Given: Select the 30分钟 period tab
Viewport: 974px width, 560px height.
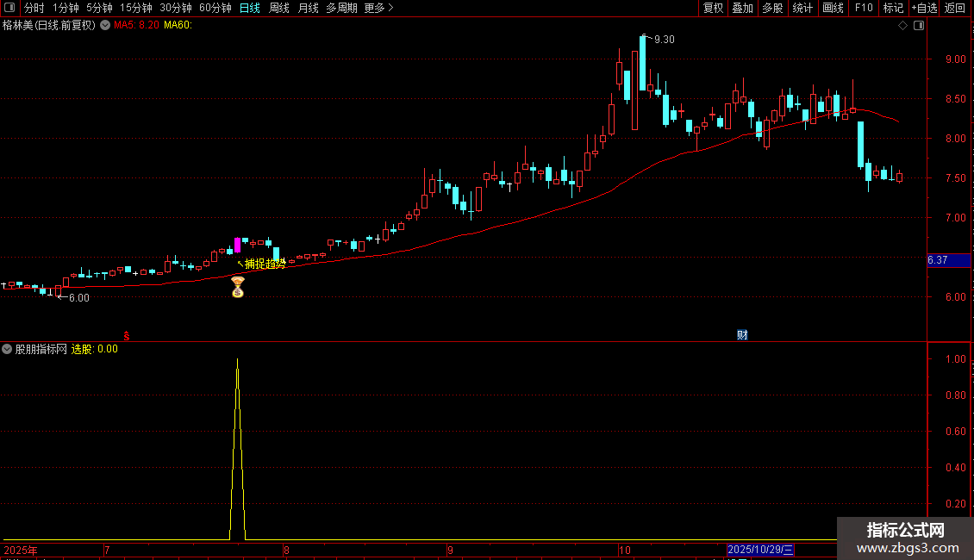Looking at the screenshot, I should [x=176, y=8].
